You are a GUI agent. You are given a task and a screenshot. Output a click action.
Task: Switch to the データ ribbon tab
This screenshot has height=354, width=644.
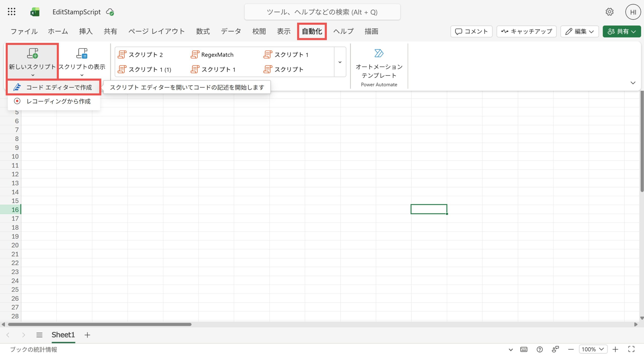(231, 31)
